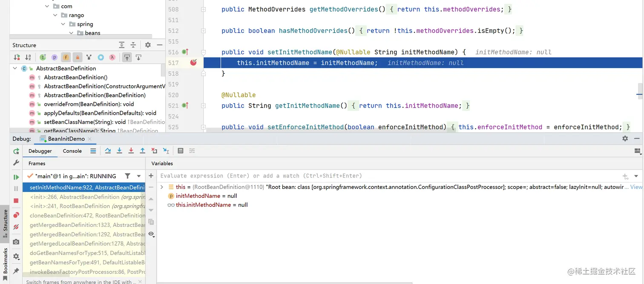Close the BeanInitDemo debug tab

[89, 139]
